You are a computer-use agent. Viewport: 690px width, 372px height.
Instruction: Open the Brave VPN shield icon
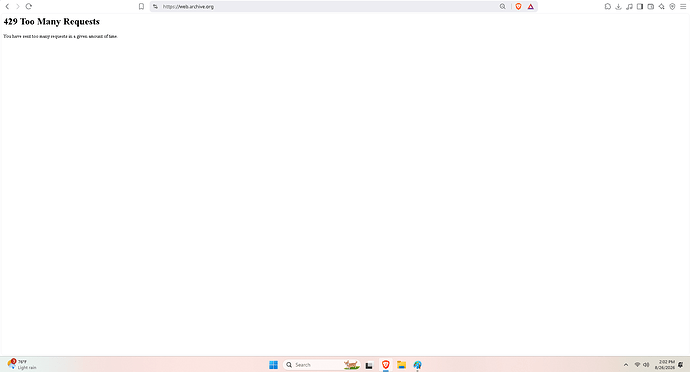coord(672,7)
